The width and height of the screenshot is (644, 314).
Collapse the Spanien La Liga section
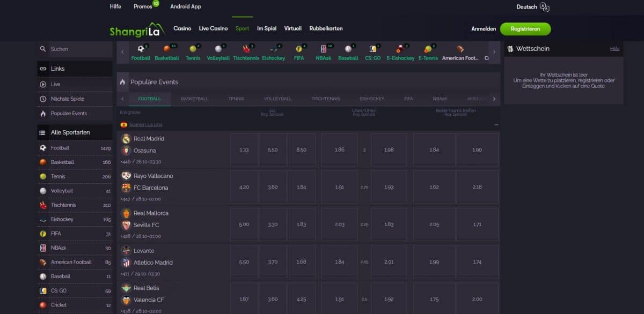click(x=496, y=125)
